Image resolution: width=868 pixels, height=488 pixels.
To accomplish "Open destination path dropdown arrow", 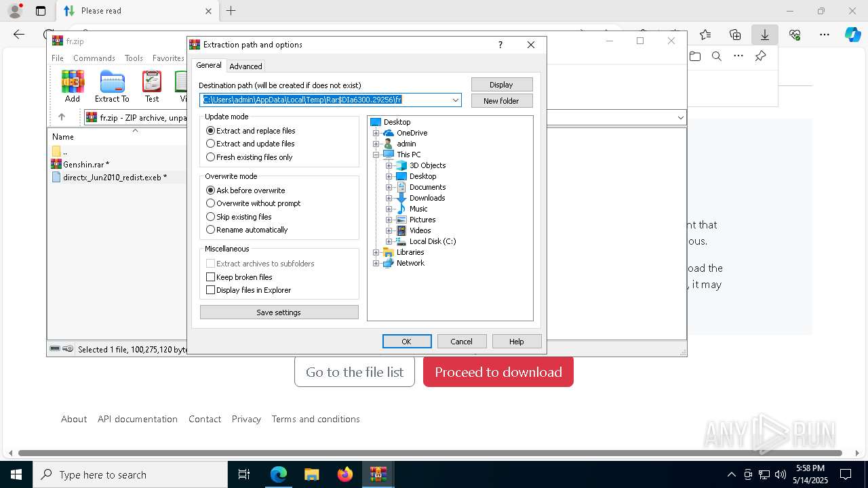I will click(x=456, y=100).
